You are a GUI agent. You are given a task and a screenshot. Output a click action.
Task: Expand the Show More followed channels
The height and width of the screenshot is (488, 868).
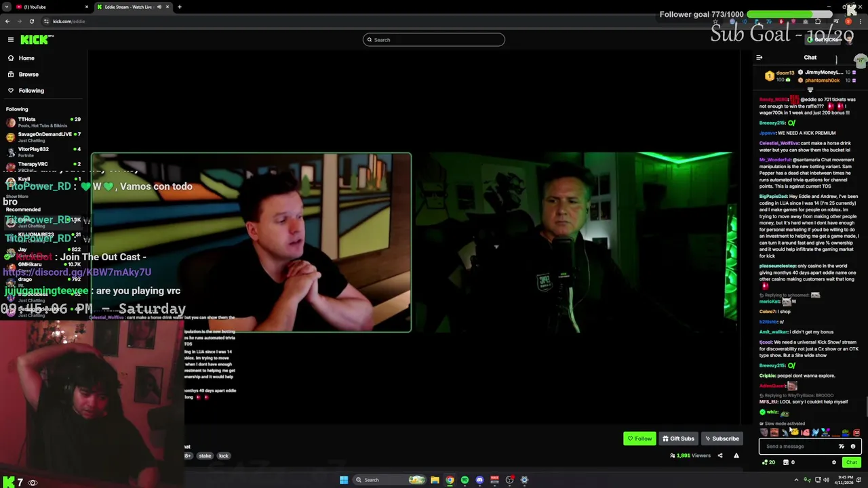[17, 197]
